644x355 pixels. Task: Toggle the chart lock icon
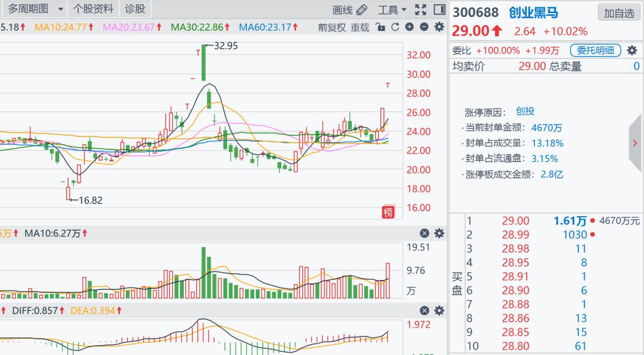point(381,27)
